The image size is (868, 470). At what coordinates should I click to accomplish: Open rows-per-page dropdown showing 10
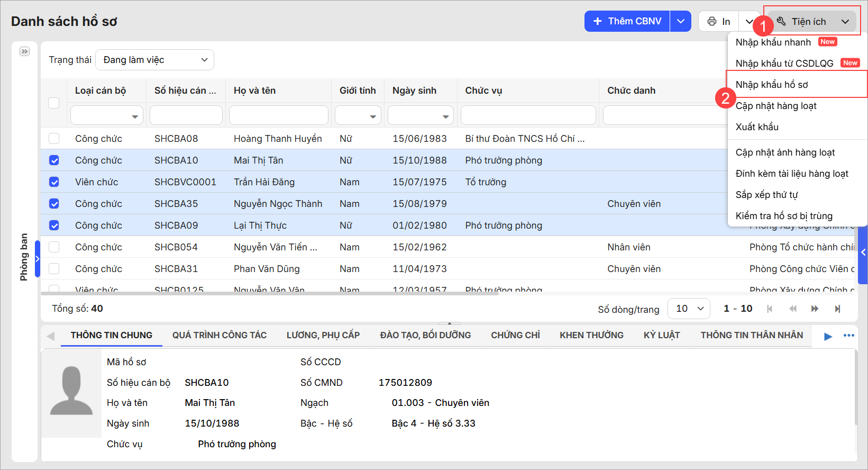(x=689, y=309)
